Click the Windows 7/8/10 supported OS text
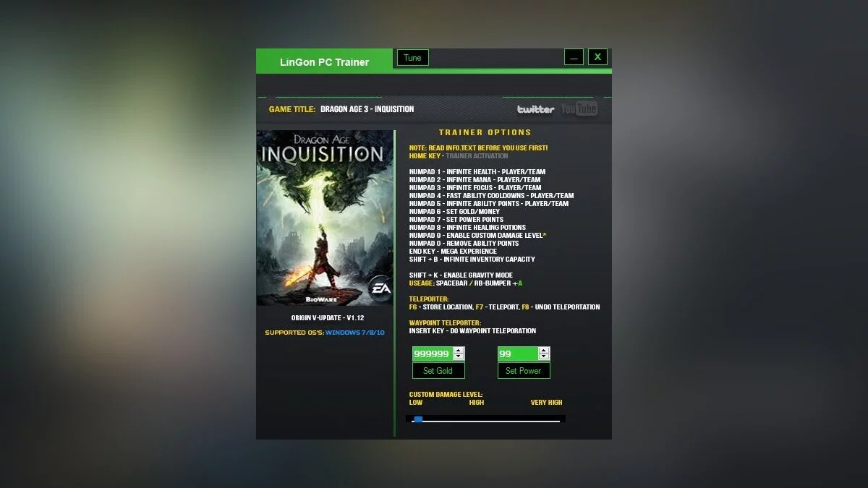 (x=355, y=333)
